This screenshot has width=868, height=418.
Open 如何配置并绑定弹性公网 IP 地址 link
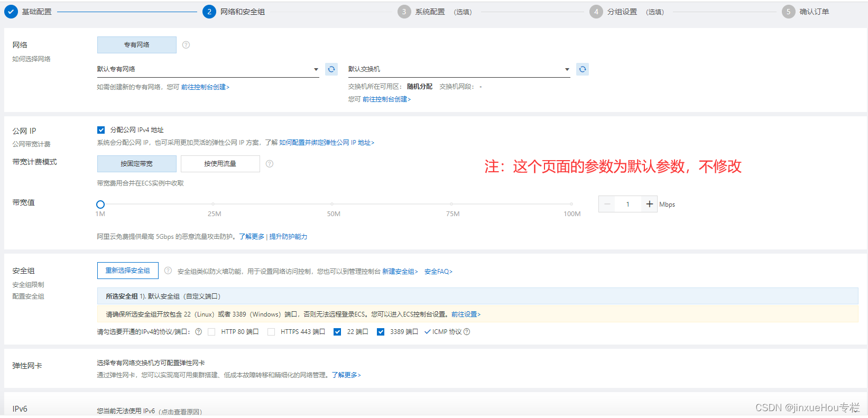(327, 143)
